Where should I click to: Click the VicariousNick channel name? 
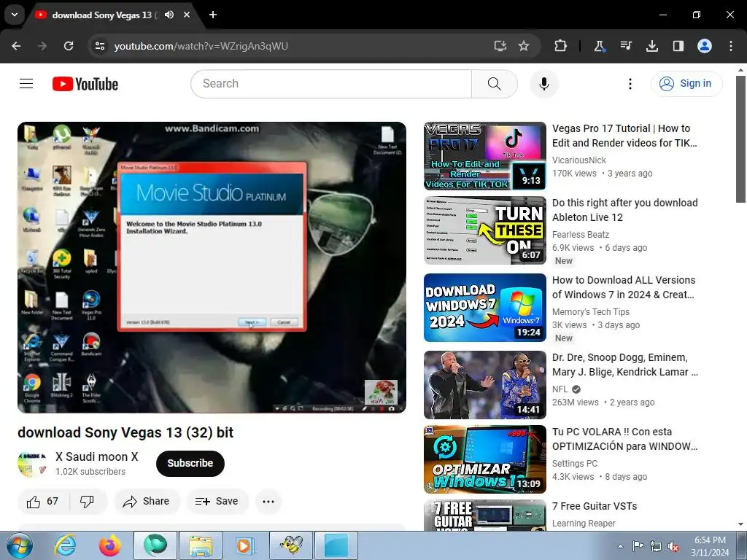coord(578,160)
